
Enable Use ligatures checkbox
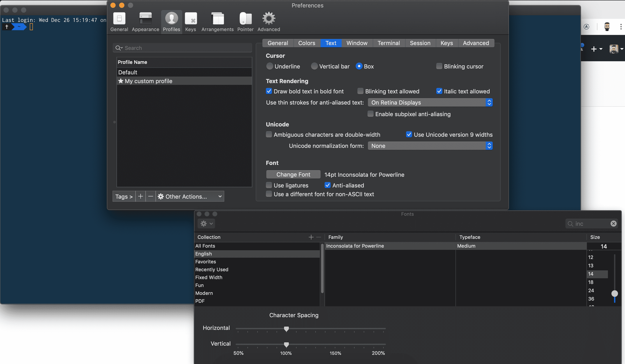point(269,185)
